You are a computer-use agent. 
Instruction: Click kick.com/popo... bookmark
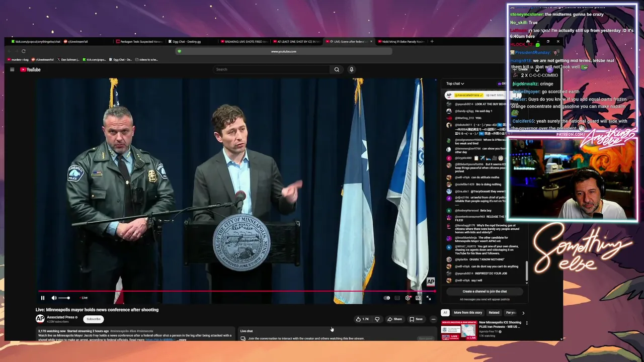click(x=94, y=60)
